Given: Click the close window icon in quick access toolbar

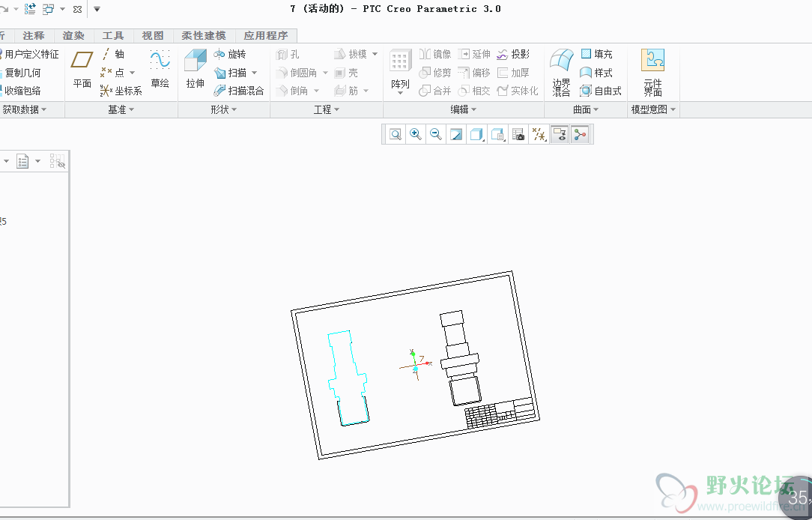Looking at the screenshot, I should (78, 9).
